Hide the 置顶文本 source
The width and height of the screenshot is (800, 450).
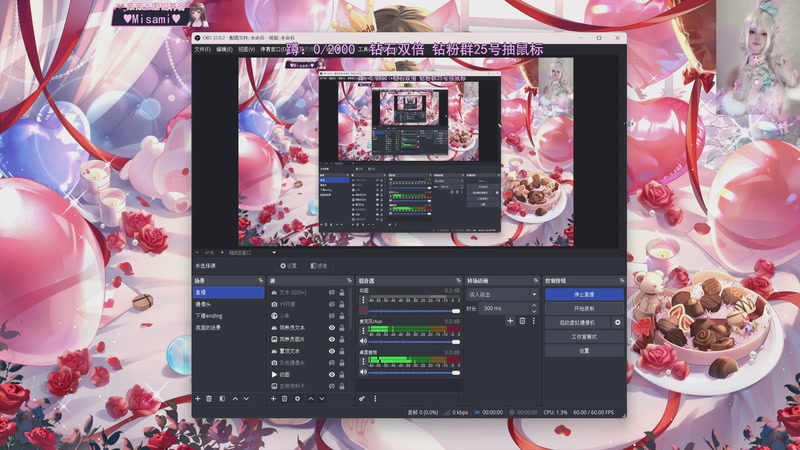click(332, 351)
